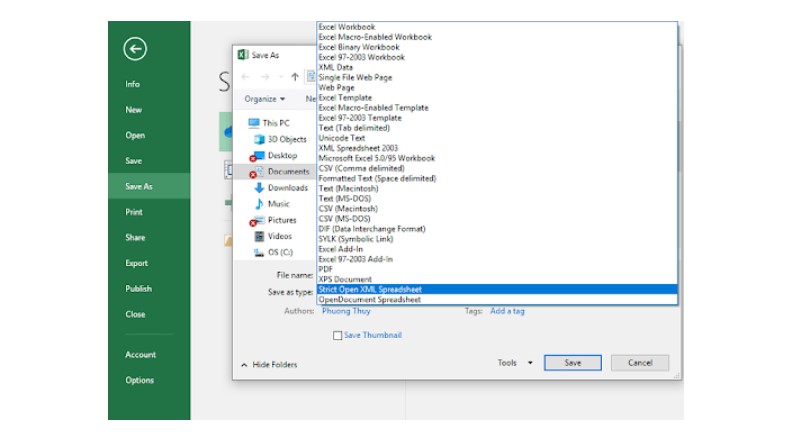Enable the Save Thumbnail checkbox
800x444 pixels.
pyautogui.click(x=337, y=335)
